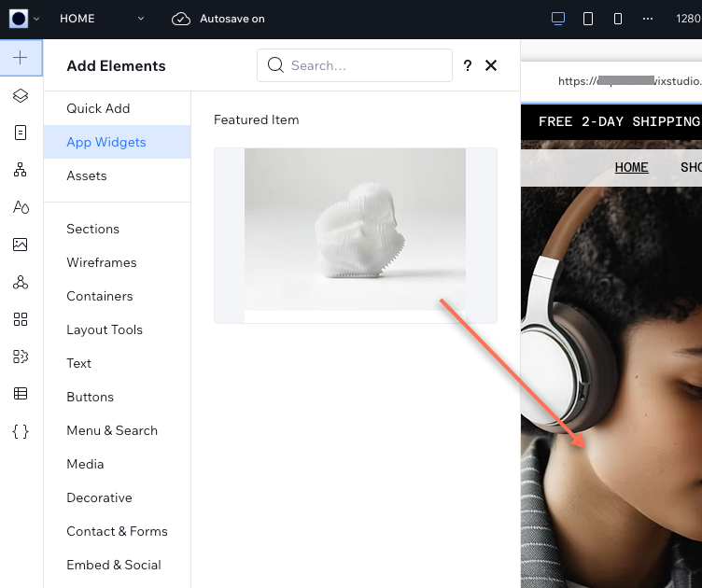This screenshot has height=588, width=702.
Task: Click the Search elements input field
Action: coord(355,65)
